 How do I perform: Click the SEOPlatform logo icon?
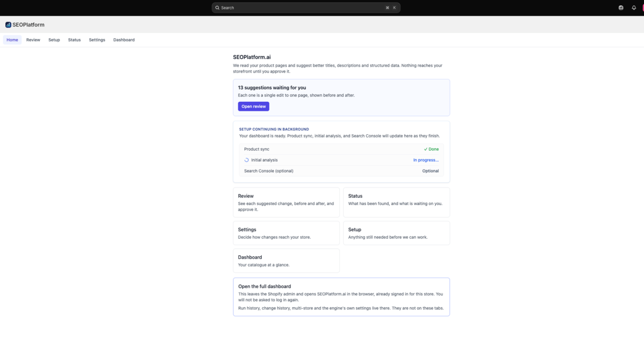tap(8, 25)
